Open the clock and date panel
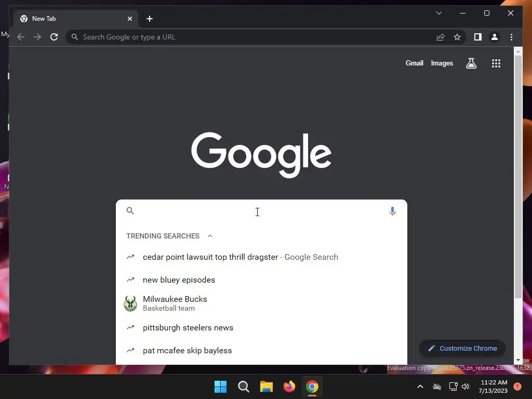The height and width of the screenshot is (399, 532). [x=494, y=387]
